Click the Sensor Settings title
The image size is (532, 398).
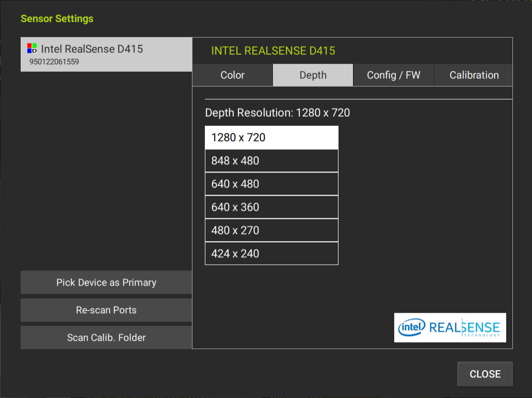click(57, 19)
